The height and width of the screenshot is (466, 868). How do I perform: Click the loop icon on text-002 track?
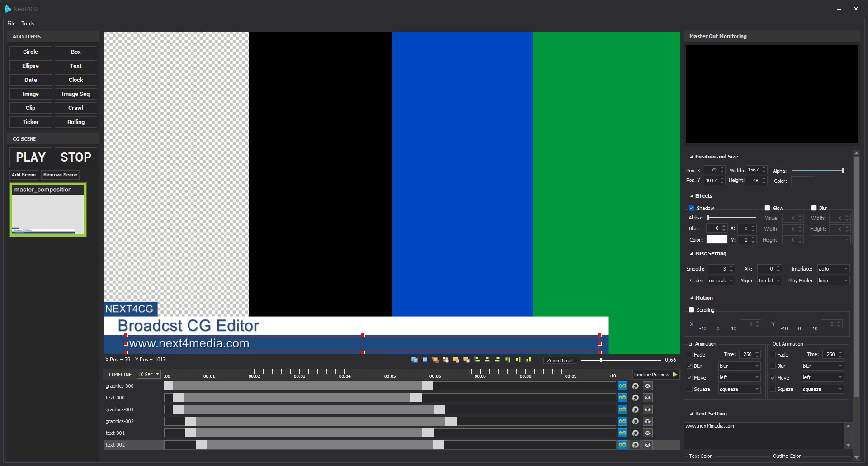623,445
